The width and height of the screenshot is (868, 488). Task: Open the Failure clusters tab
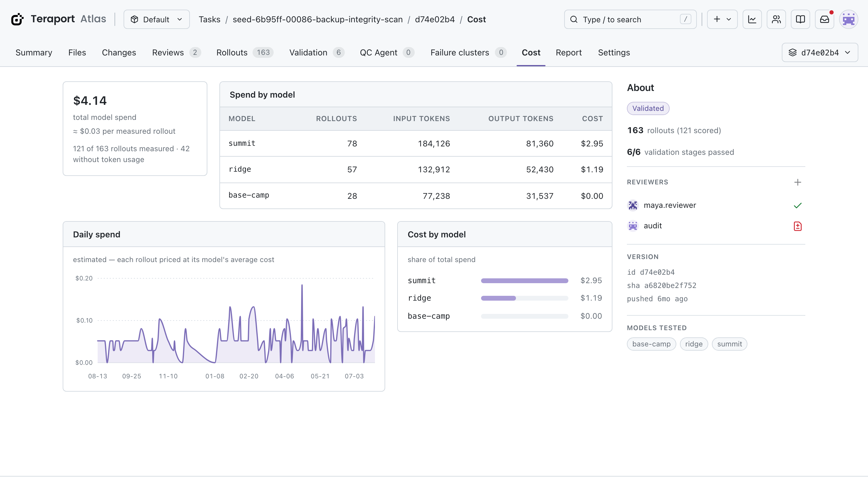pos(468,52)
